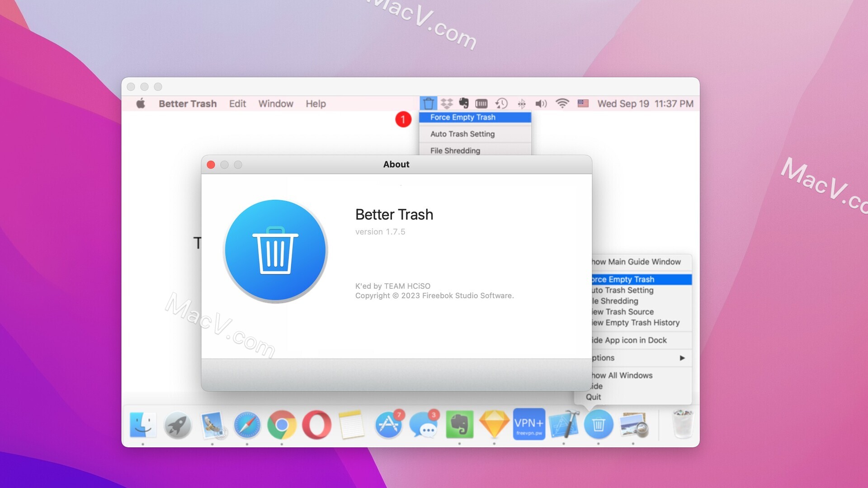Screen dimensions: 868x488
Task: Open Sketch diamond icon in Dock
Action: 494,424
